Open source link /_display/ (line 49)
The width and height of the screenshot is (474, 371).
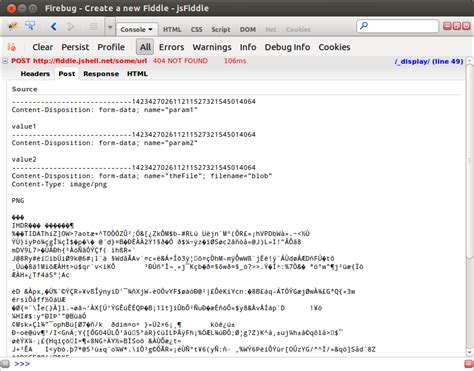pyautogui.click(x=429, y=61)
